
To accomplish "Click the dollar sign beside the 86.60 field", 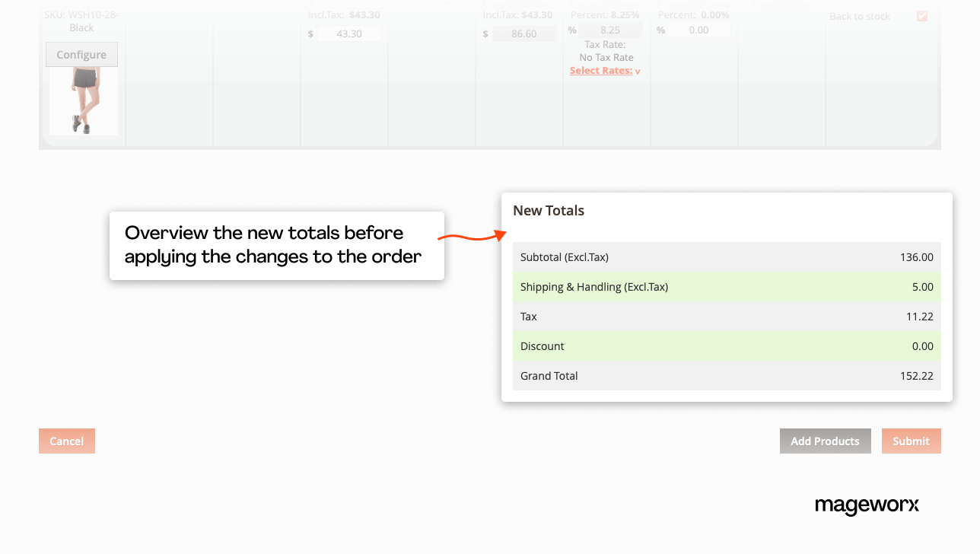I will [485, 33].
